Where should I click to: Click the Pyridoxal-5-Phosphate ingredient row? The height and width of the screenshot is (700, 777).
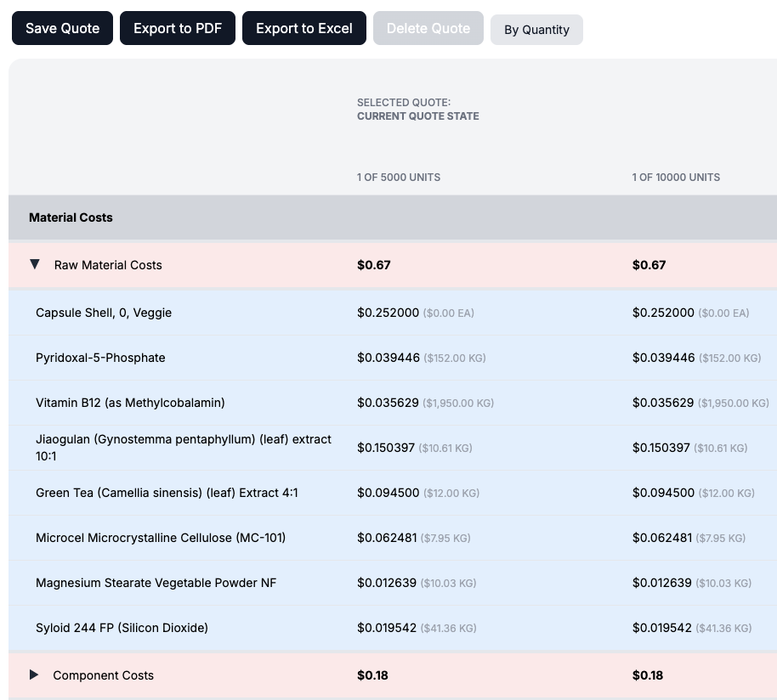click(100, 358)
